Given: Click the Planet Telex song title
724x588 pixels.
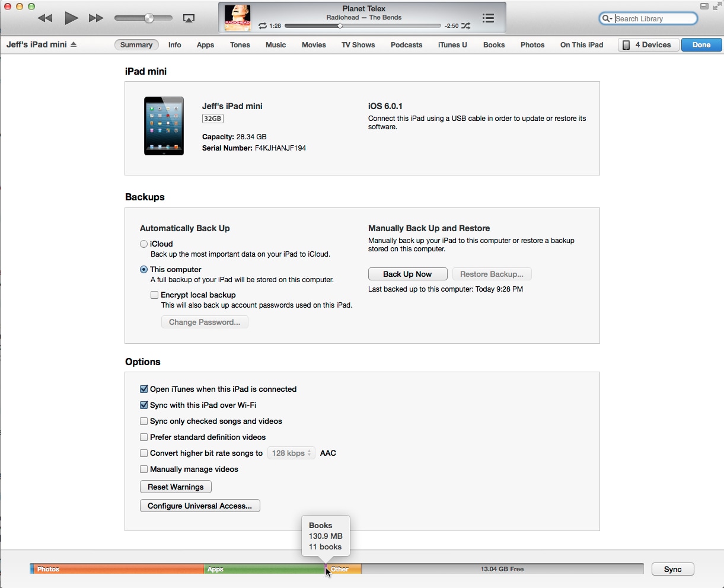Looking at the screenshot, I should pyautogui.click(x=365, y=8).
